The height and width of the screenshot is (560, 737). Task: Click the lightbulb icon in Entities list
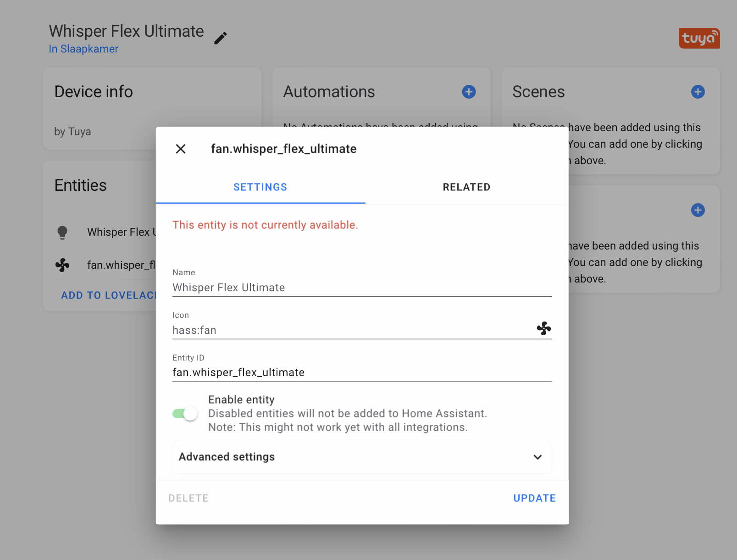tap(62, 233)
